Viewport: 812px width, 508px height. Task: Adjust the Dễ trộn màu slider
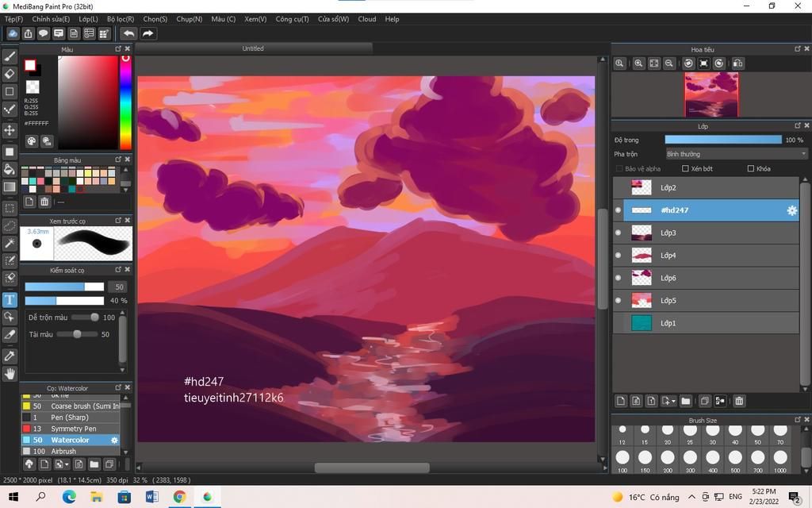pyautogui.click(x=86, y=317)
